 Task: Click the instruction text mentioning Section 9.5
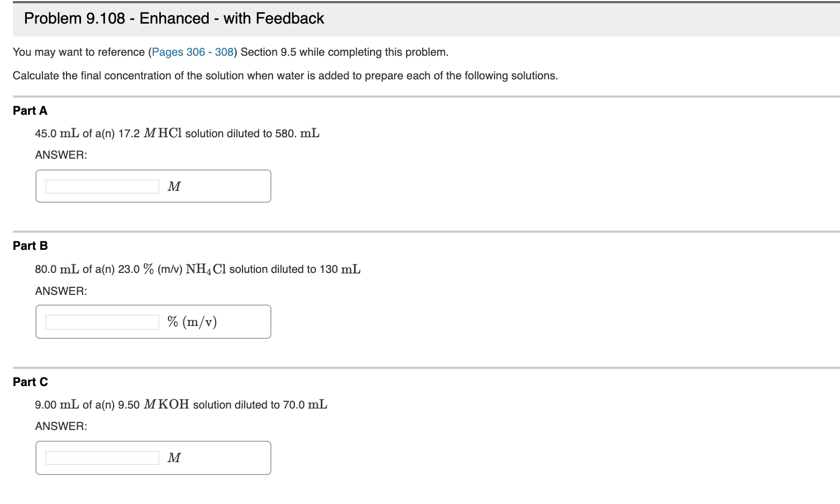(231, 52)
